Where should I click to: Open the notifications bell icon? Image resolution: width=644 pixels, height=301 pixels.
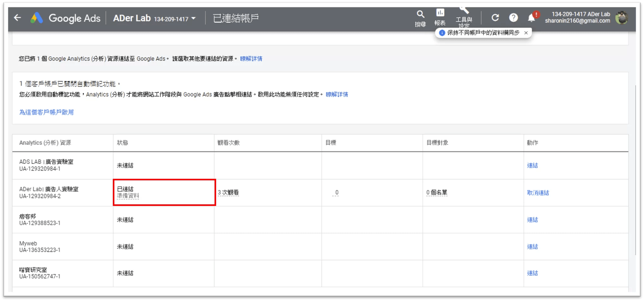coord(532,18)
